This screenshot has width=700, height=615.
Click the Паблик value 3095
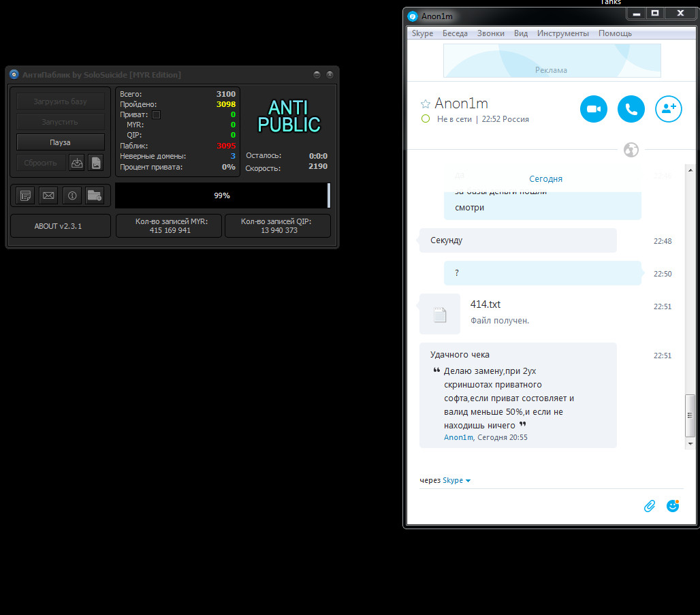click(226, 146)
